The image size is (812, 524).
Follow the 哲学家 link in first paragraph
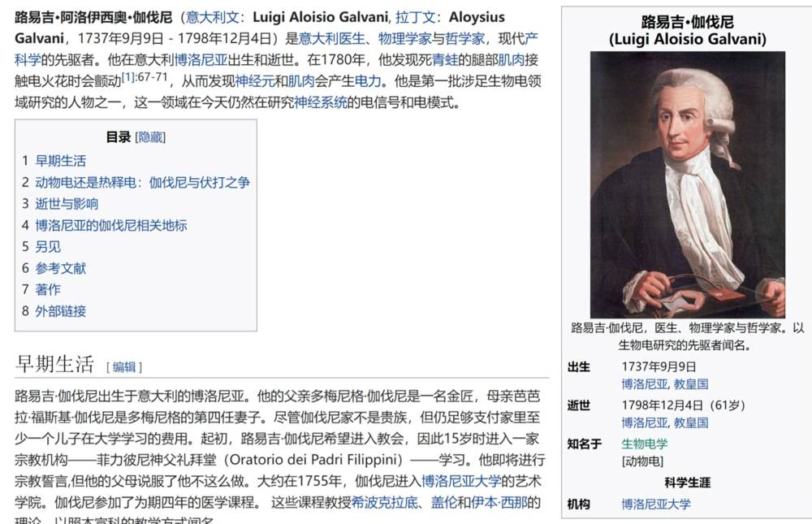pyautogui.click(x=464, y=38)
